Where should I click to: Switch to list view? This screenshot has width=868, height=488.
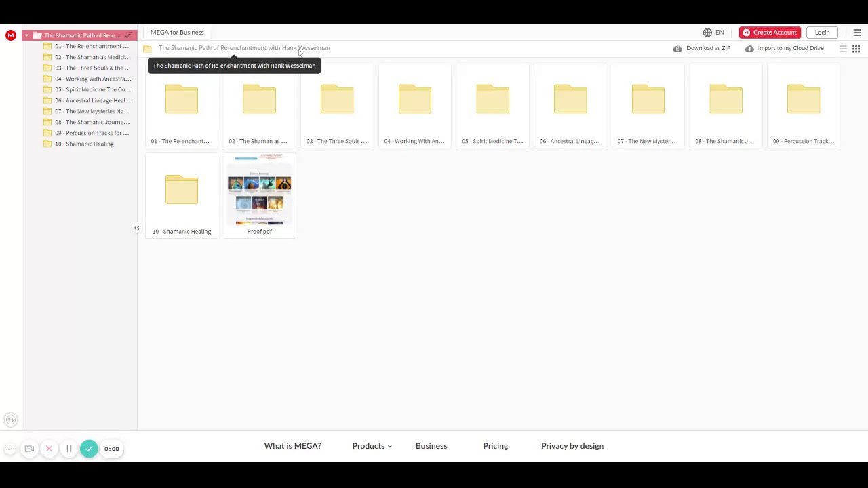[844, 49]
